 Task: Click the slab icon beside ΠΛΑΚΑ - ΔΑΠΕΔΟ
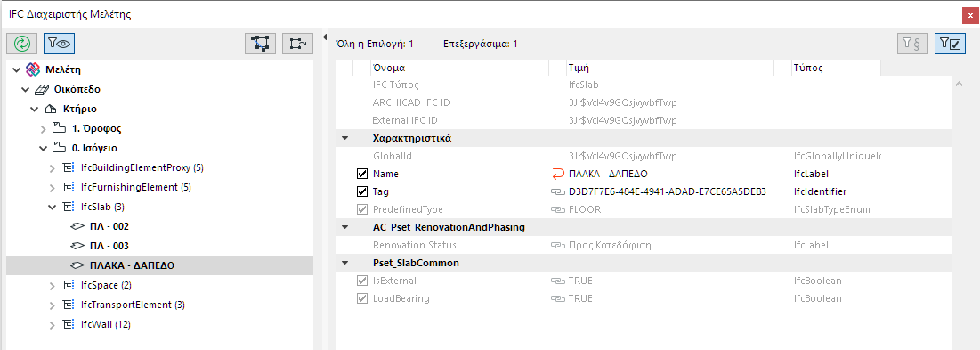click(x=77, y=265)
